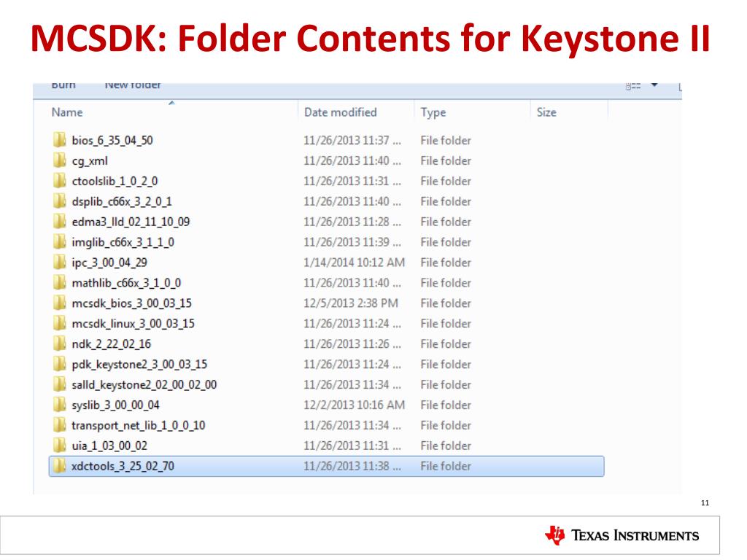Select the salld_keystone2_02_00_02_00 folder name
This screenshot has height=560, width=747.
click(x=144, y=385)
